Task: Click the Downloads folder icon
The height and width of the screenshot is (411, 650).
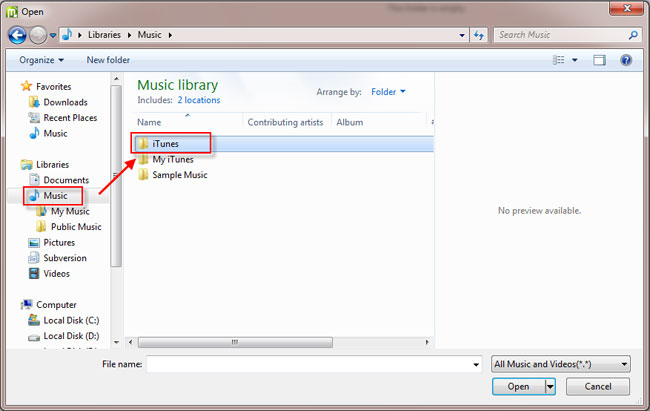Action: 34,102
